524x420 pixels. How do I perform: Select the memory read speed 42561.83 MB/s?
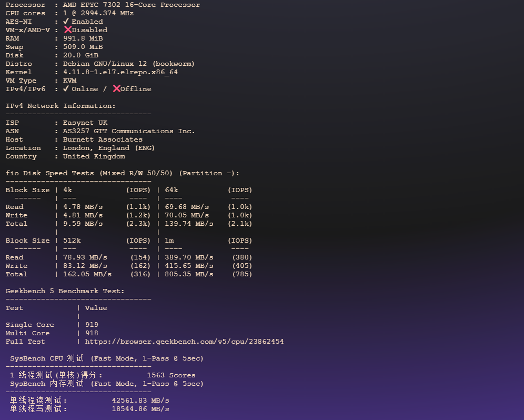pos(140,401)
